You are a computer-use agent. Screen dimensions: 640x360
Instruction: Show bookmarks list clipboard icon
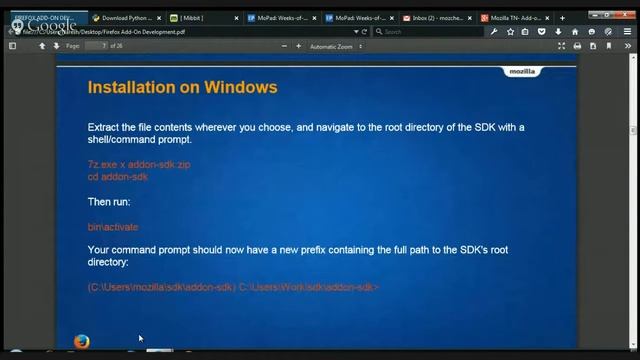(x=525, y=31)
